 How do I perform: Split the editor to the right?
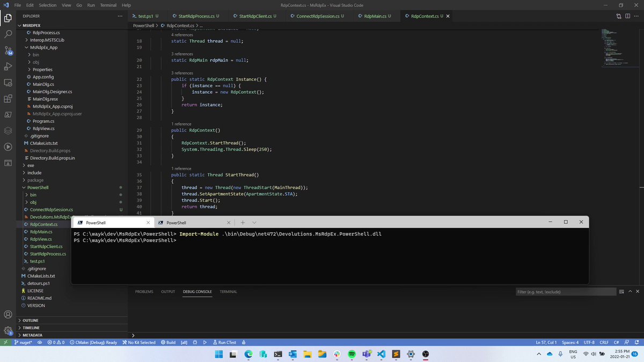tap(627, 16)
